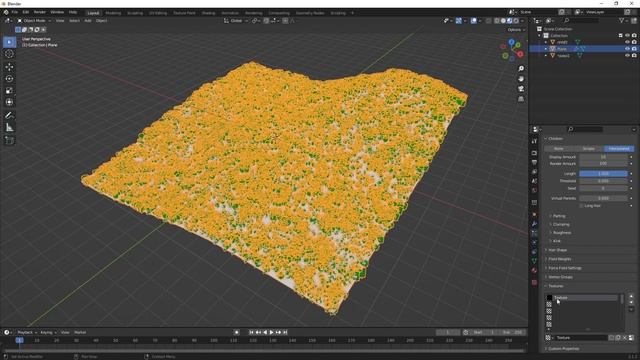Expand the Kink subpanel
The image size is (640, 360).
pos(556,241)
